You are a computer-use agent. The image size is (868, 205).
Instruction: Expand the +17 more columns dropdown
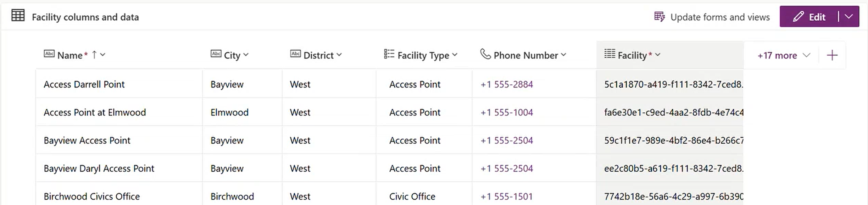(x=784, y=55)
